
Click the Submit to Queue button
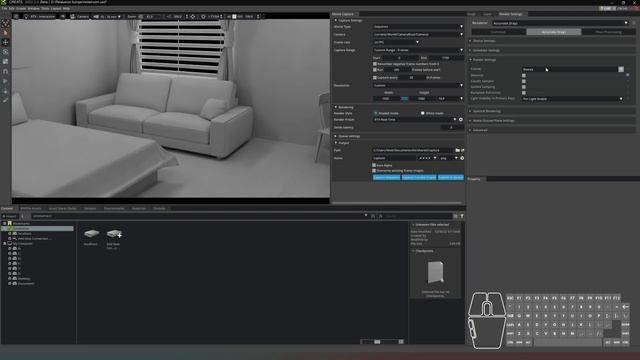coord(451,178)
